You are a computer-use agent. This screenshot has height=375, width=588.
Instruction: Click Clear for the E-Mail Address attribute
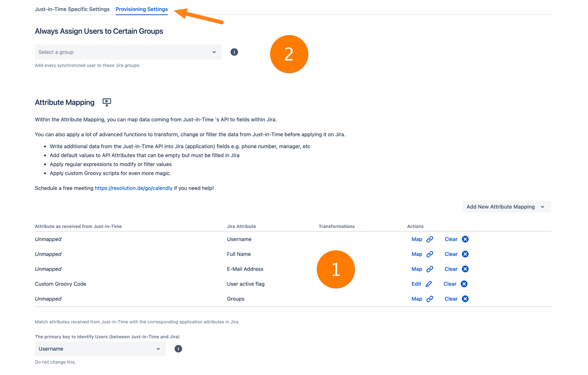451,269
